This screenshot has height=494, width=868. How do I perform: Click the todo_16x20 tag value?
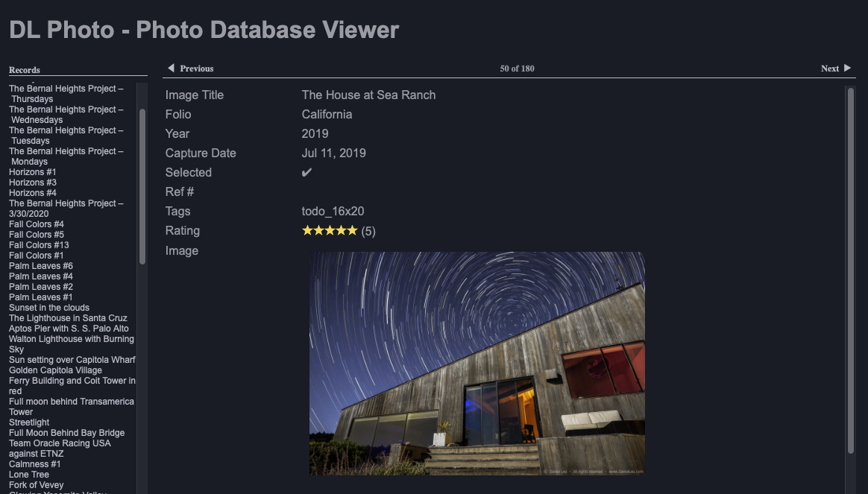[x=333, y=212]
